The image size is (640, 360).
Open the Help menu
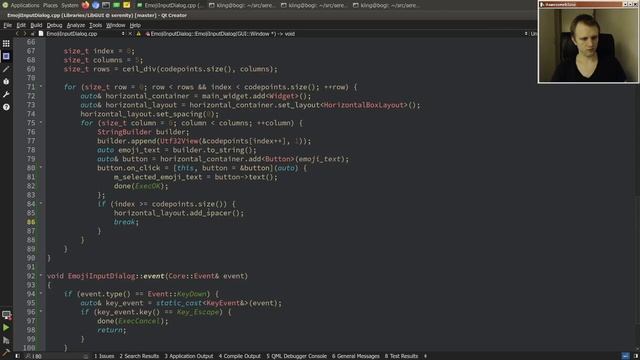pos(135,25)
